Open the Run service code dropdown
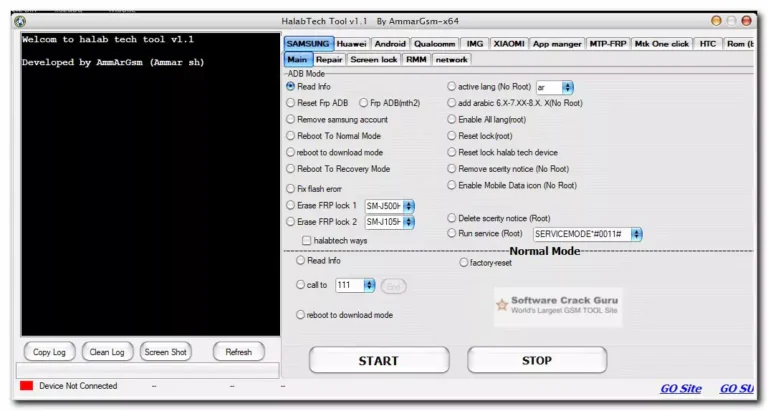Screen dimensions: 768x411 636,233
